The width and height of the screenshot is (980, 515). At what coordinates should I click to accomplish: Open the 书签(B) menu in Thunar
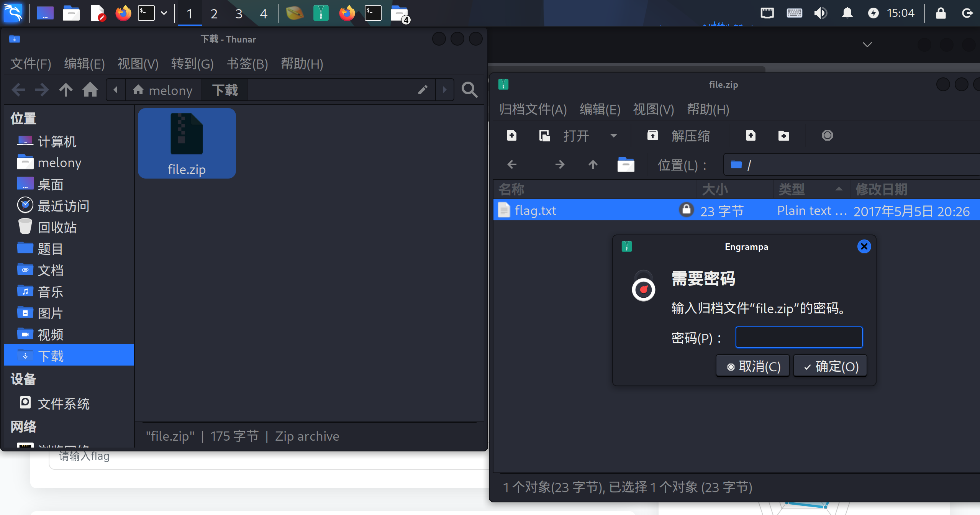pos(247,64)
